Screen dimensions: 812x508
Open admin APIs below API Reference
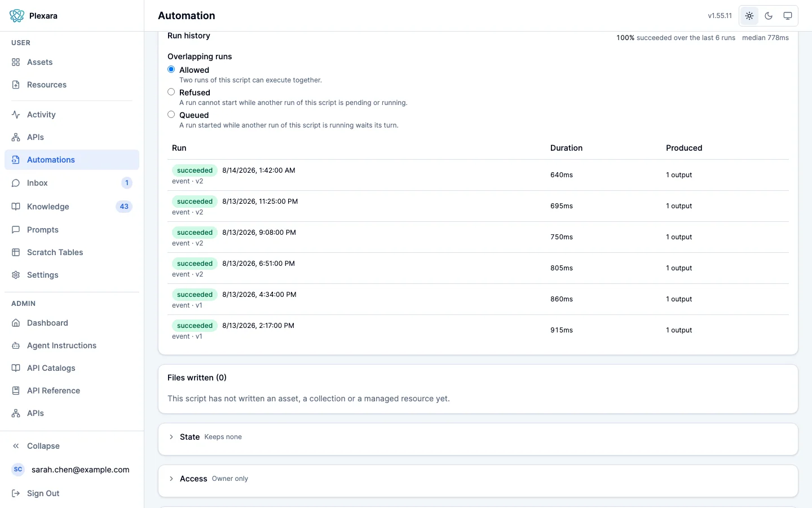pyautogui.click(x=72, y=413)
